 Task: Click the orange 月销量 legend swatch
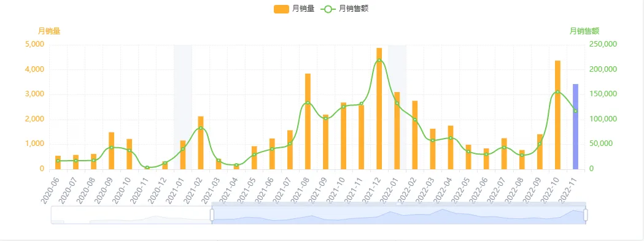[x=281, y=9]
